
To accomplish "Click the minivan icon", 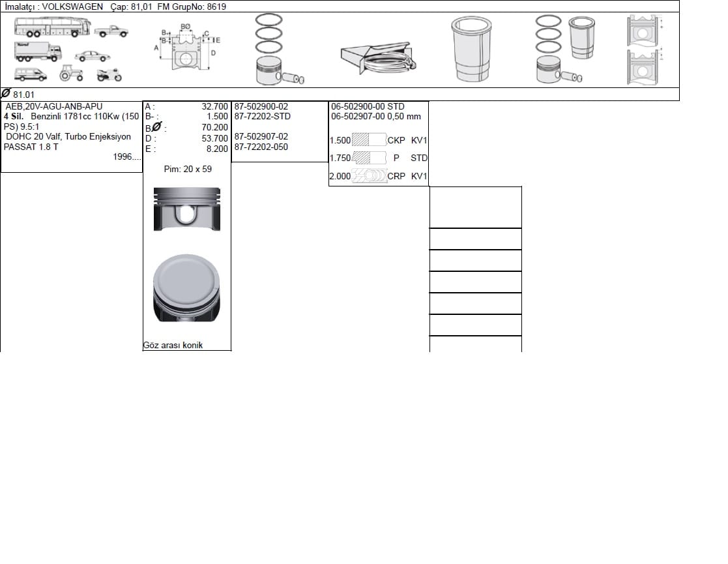I will click(31, 74).
